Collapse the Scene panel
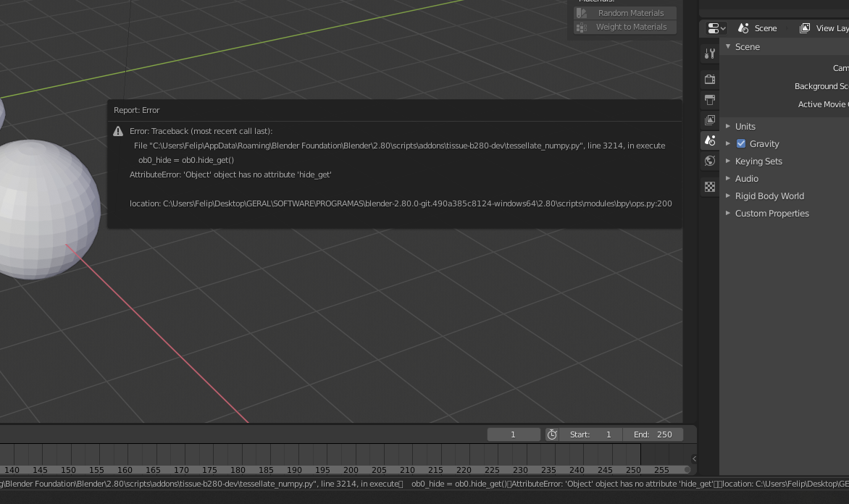This screenshot has height=504, width=849. [x=728, y=46]
